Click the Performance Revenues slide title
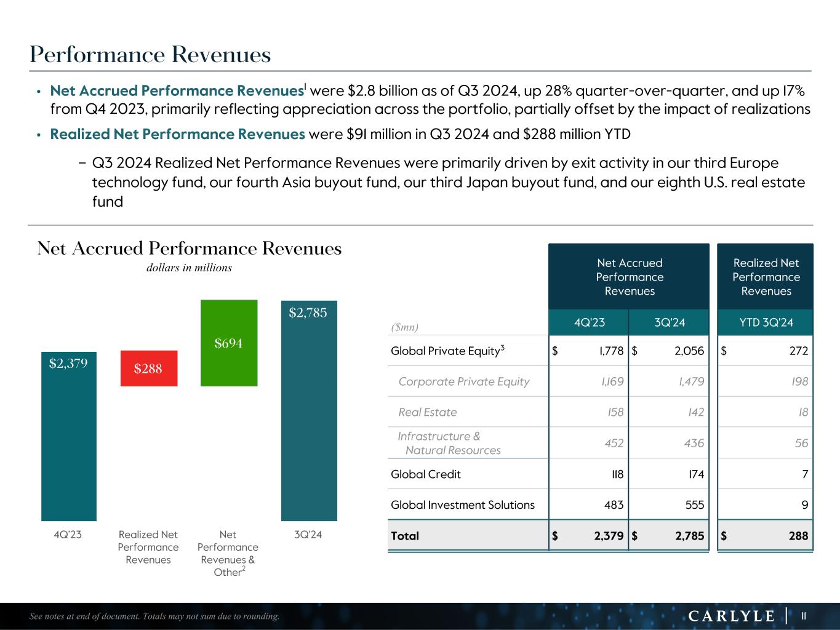 point(150,55)
